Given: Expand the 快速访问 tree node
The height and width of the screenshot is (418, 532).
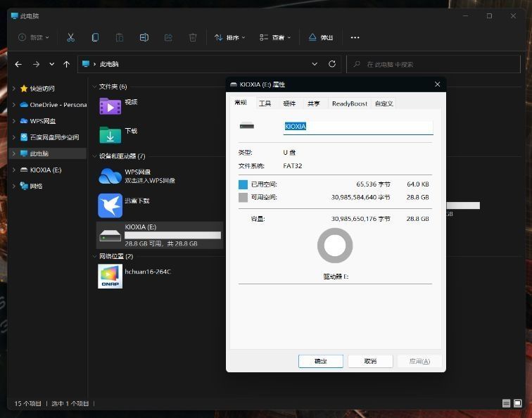Looking at the screenshot, I should (x=14, y=89).
